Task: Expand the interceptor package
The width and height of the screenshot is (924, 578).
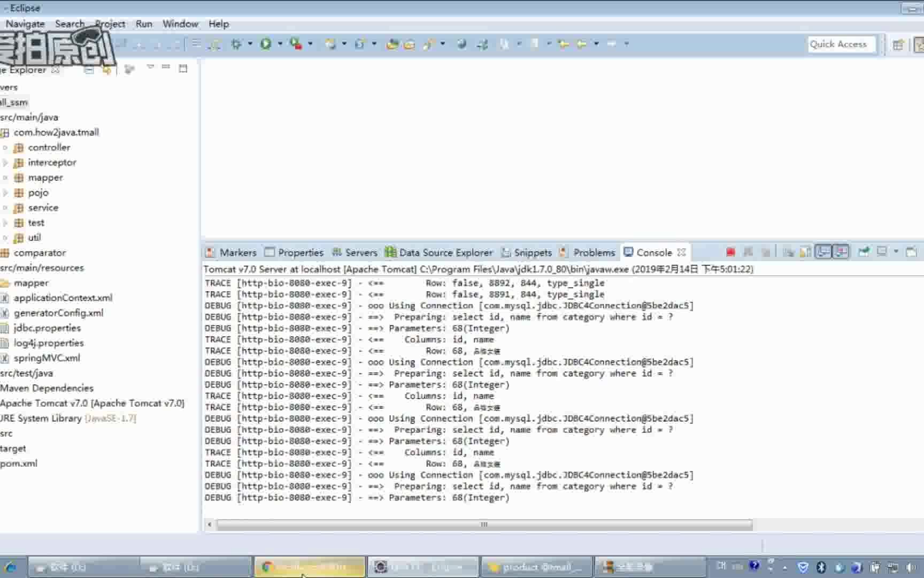Action: 5,162
